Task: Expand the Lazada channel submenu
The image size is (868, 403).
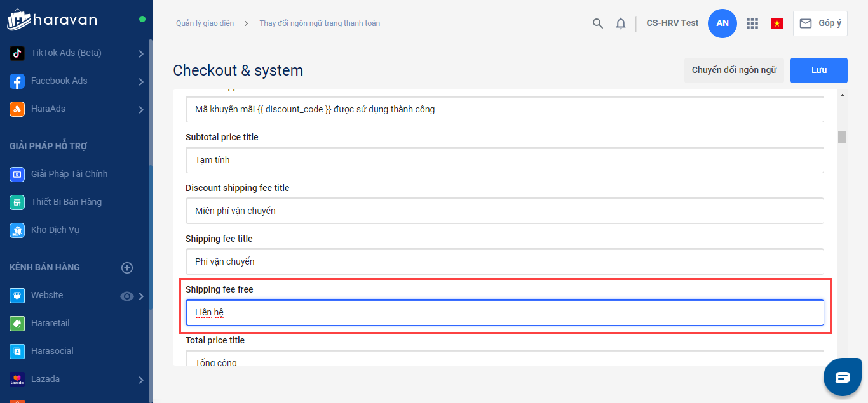Action: tap(141, 380)
